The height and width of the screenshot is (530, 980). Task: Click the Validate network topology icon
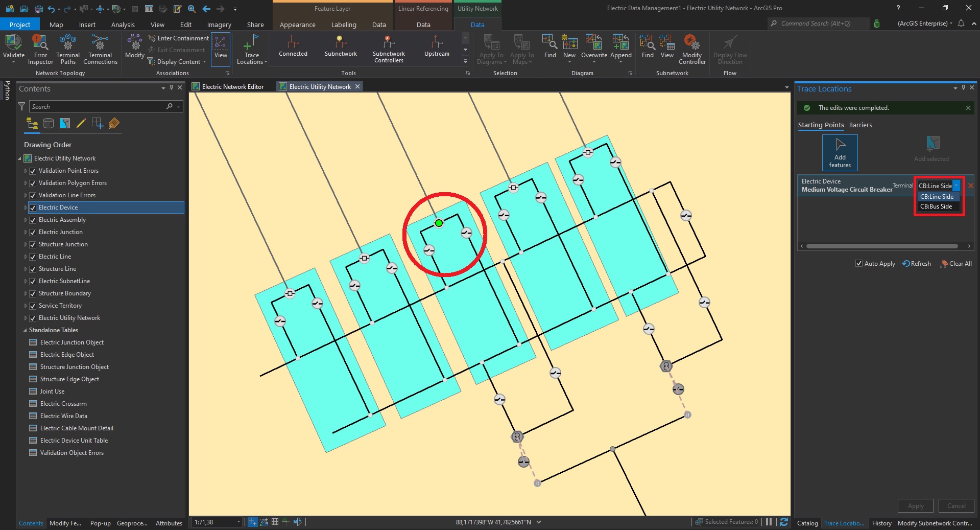coord(14,43)
